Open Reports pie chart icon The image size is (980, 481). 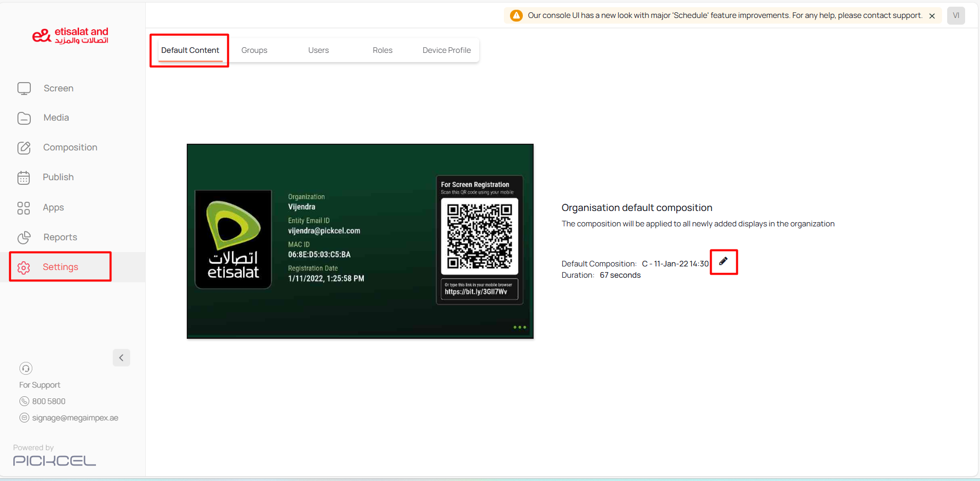[24, 238]
